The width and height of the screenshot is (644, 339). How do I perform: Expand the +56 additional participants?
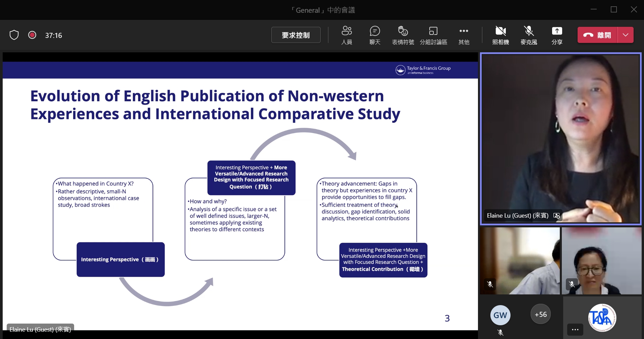[x=540, y=314]
